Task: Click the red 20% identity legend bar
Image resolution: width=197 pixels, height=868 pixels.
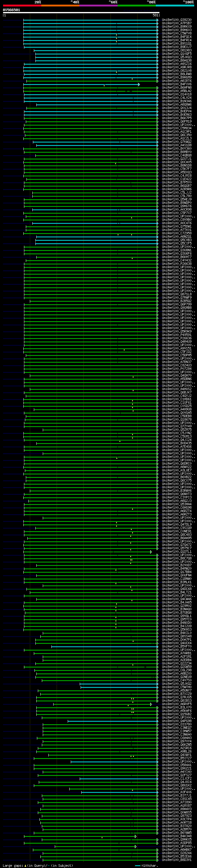Action: click(22, 6)
